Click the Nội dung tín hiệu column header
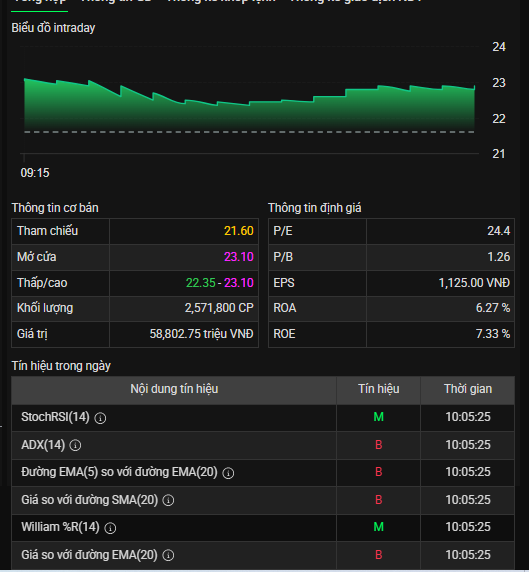 (174, 389)
